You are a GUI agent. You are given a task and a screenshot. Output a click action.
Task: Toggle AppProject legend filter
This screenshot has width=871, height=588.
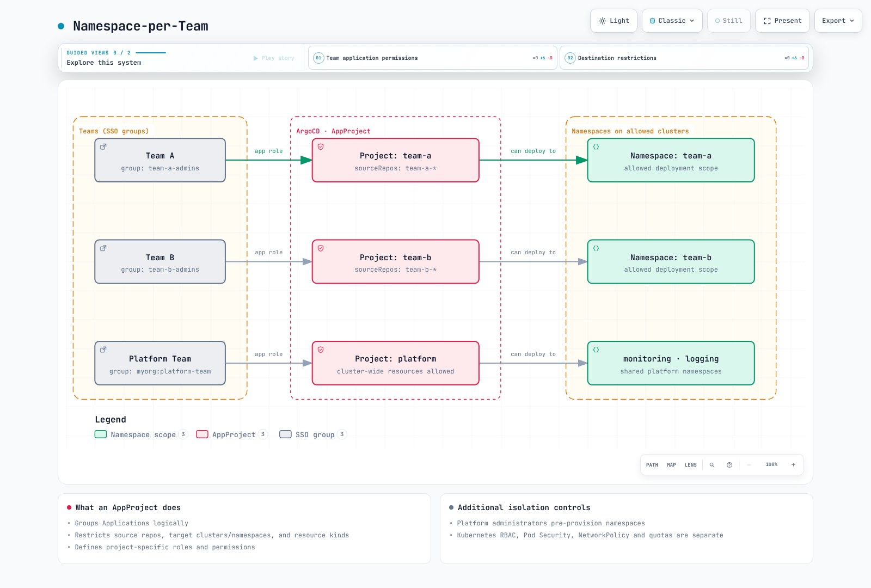[x=232, y=434]
